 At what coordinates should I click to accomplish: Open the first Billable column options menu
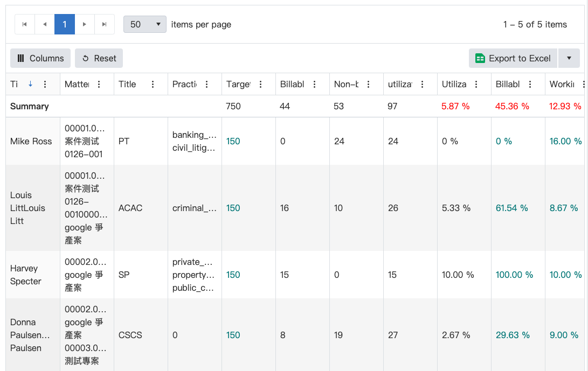pos(315,84)
